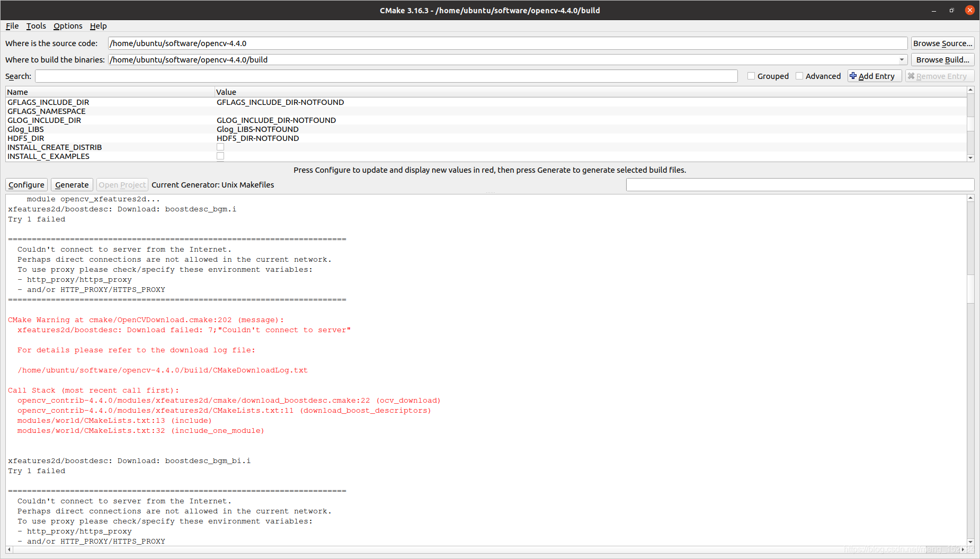Select the HDF5_DIR entry name

click(26, 138)
